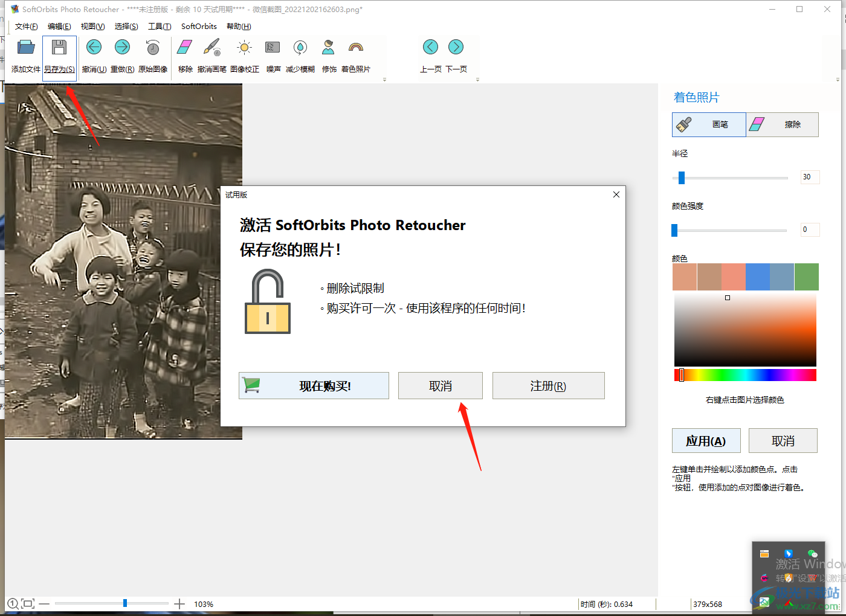The image size is (846, 616).
Task: Click the color intensity slider handle
Action: (674, 230)
